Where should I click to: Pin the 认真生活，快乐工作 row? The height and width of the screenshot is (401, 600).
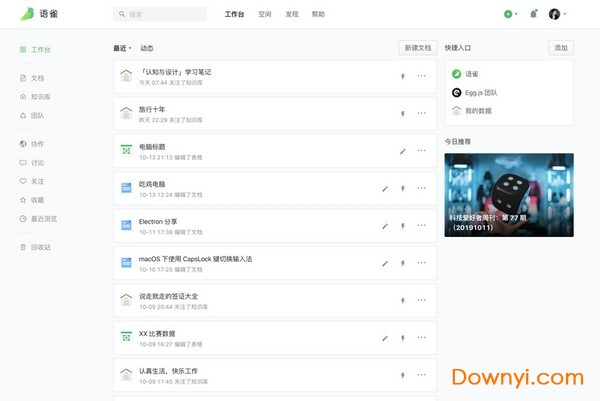tap(403, 376)
